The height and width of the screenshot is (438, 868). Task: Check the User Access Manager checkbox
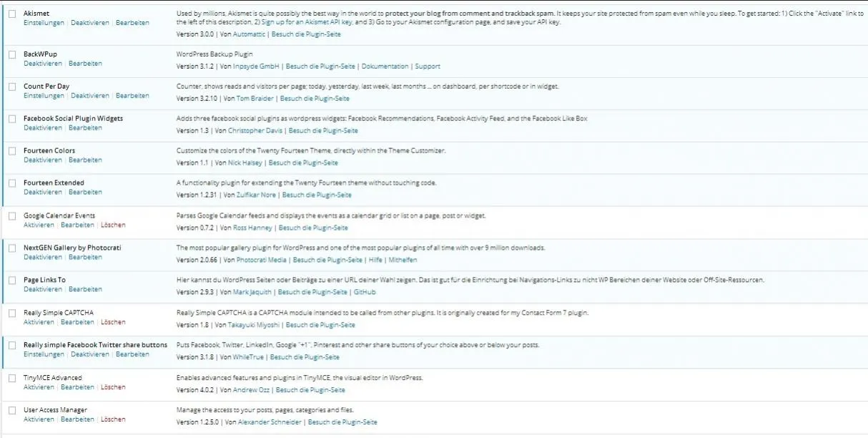[12, 410]
